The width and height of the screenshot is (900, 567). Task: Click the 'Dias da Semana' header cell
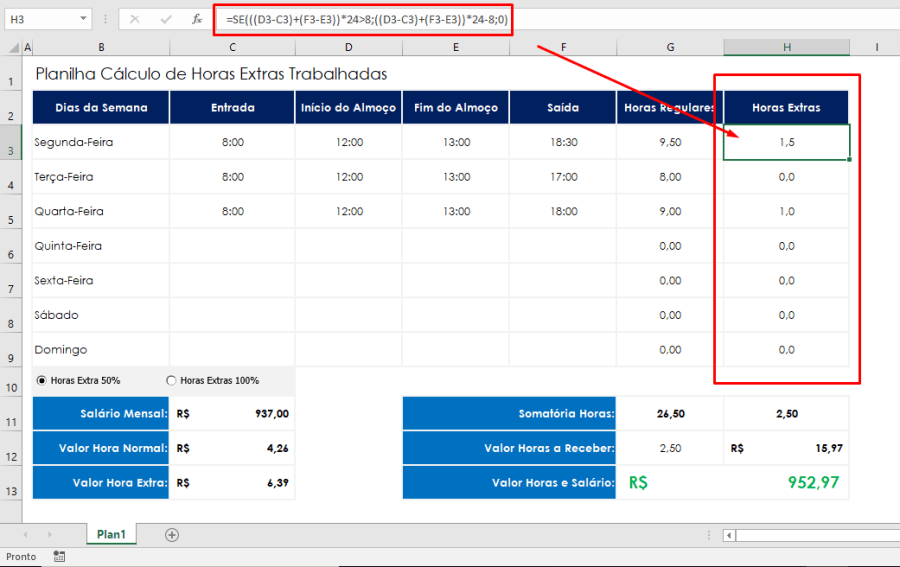click(x=101, y=107)
